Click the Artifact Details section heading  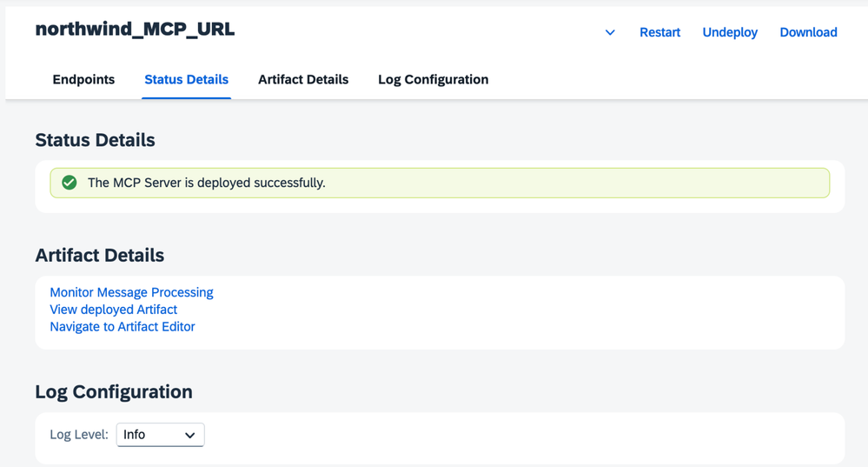tap(100, 256)
